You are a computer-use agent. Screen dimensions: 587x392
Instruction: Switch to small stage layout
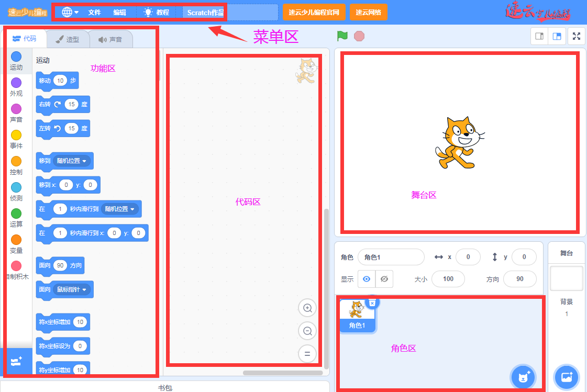539,36
